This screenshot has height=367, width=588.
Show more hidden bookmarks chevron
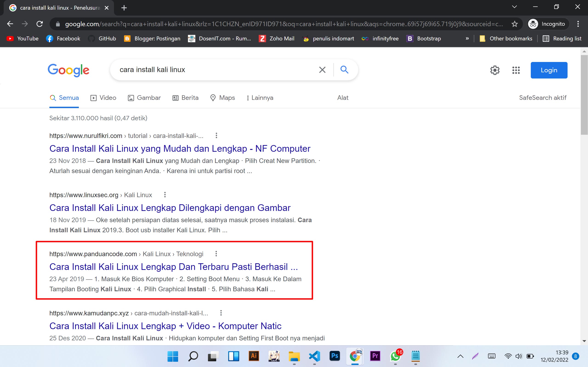467,39
